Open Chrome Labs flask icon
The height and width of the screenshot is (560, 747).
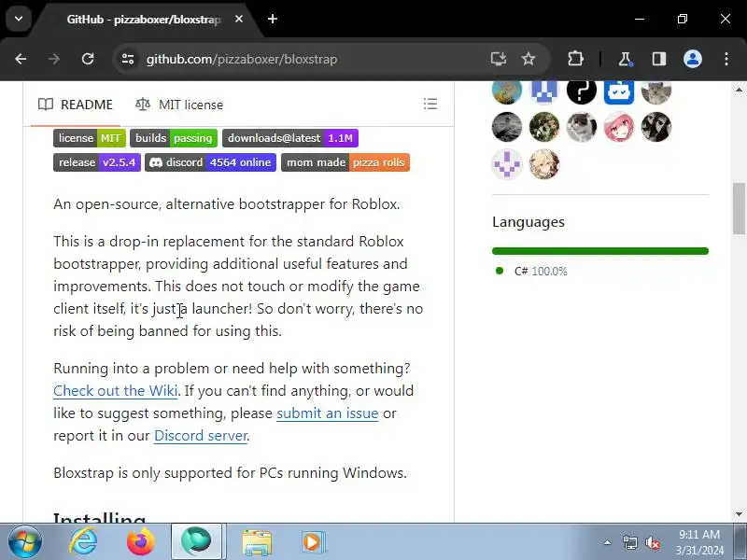(625, 59)
